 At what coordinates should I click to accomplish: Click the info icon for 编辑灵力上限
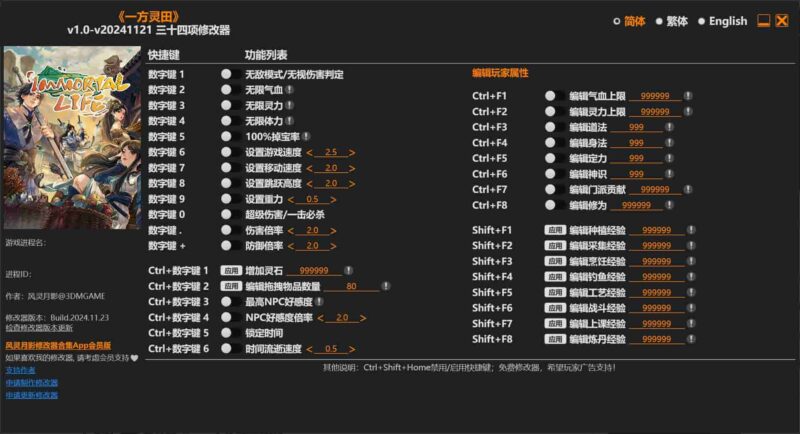688,111
